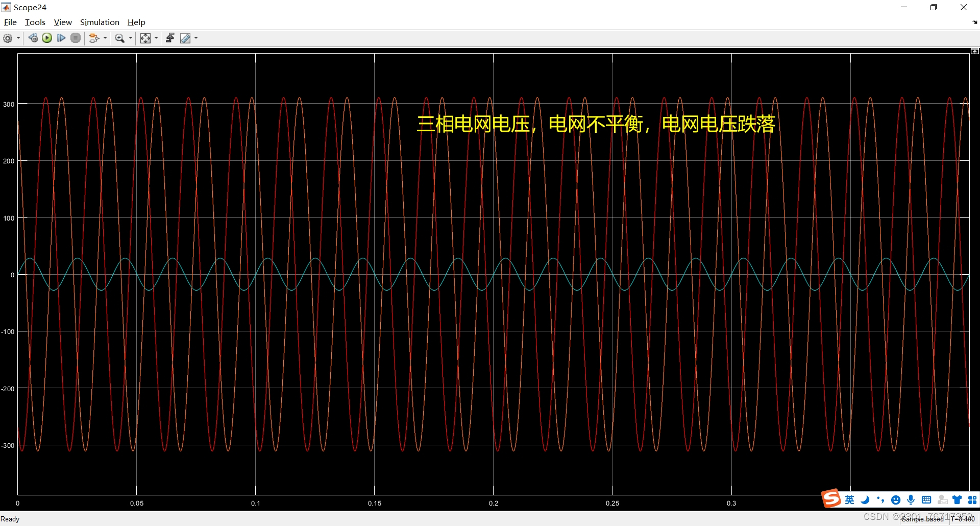Click the Step Forward button
980x526 pixels.
tap(61, 38)
